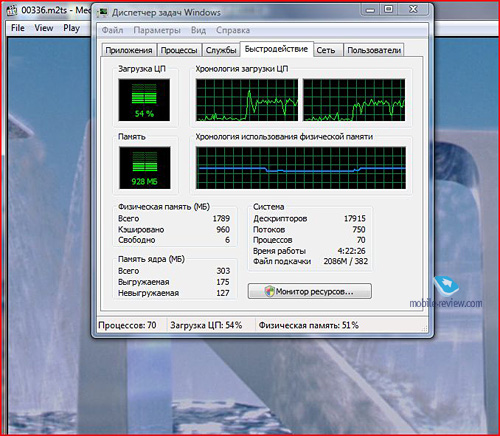500x436 pixels.
Task: Click the first CPU history graph
Action: pyautogui.click(x=247, y=100)
